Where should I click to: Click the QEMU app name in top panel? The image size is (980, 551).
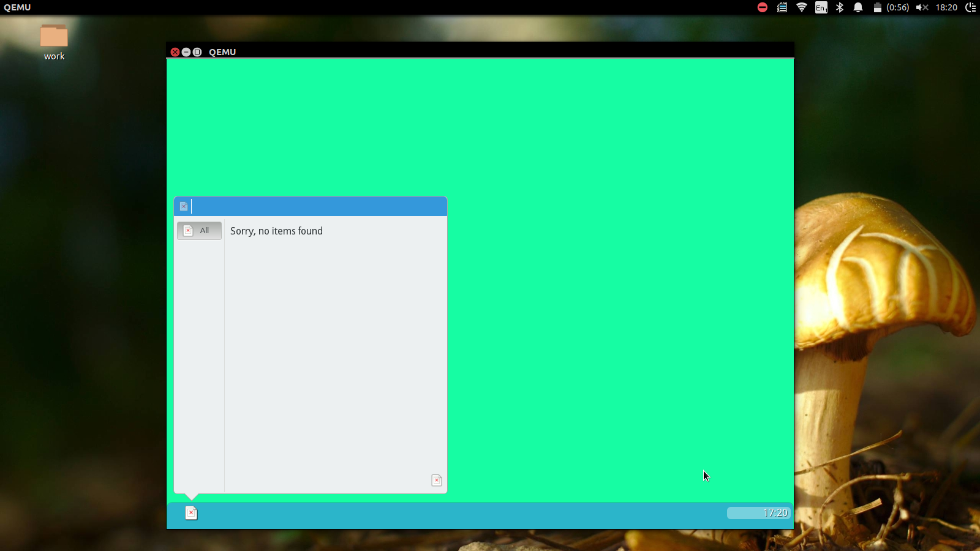pyautogui.click(x=17, y=7)
